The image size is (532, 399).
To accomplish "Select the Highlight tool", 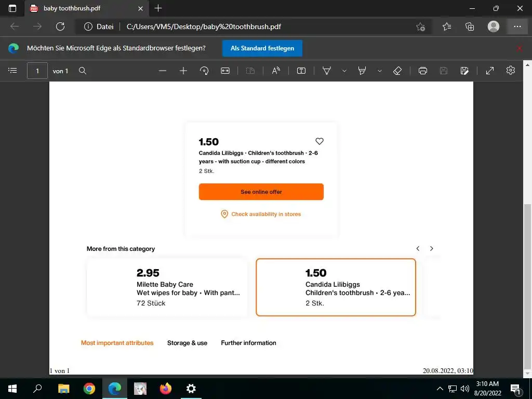I will coord(362,71).
